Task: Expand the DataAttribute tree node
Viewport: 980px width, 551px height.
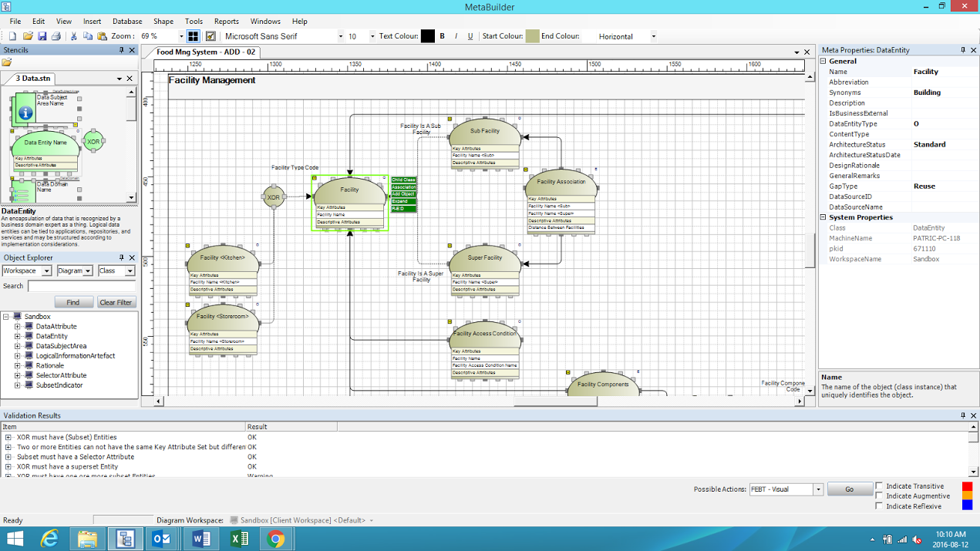Action: pyautogui.click(x=17, y=327)
